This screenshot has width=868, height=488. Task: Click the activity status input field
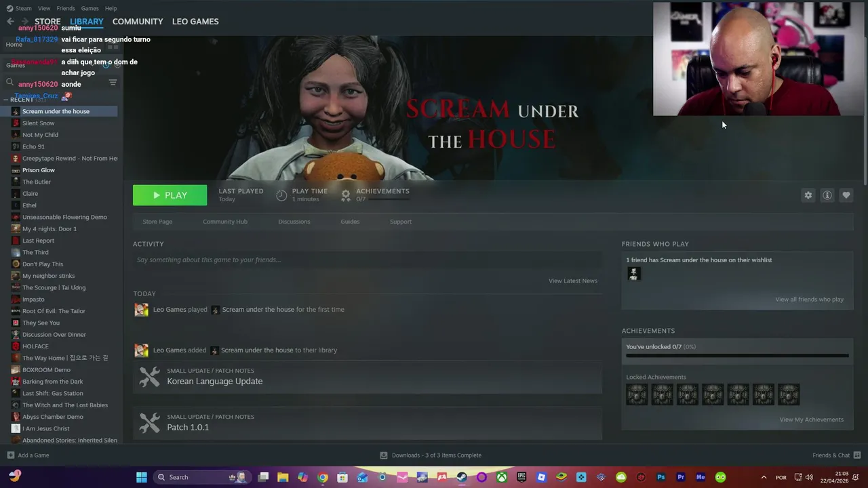click(367, 260)
